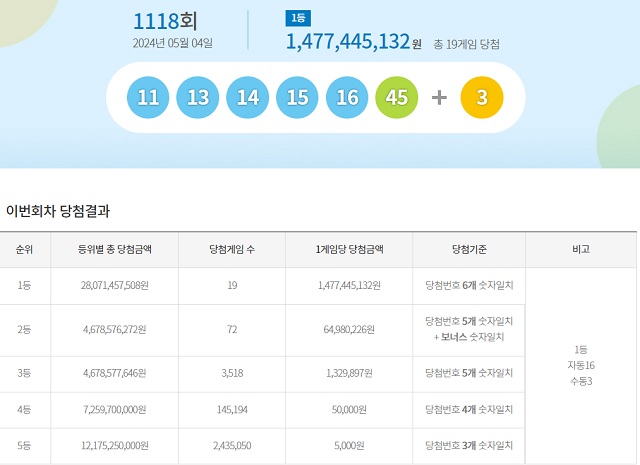The height and width of the screenshot is (465, 640).
Task: Click the plus sign before bonus ball
Action: 439,98
